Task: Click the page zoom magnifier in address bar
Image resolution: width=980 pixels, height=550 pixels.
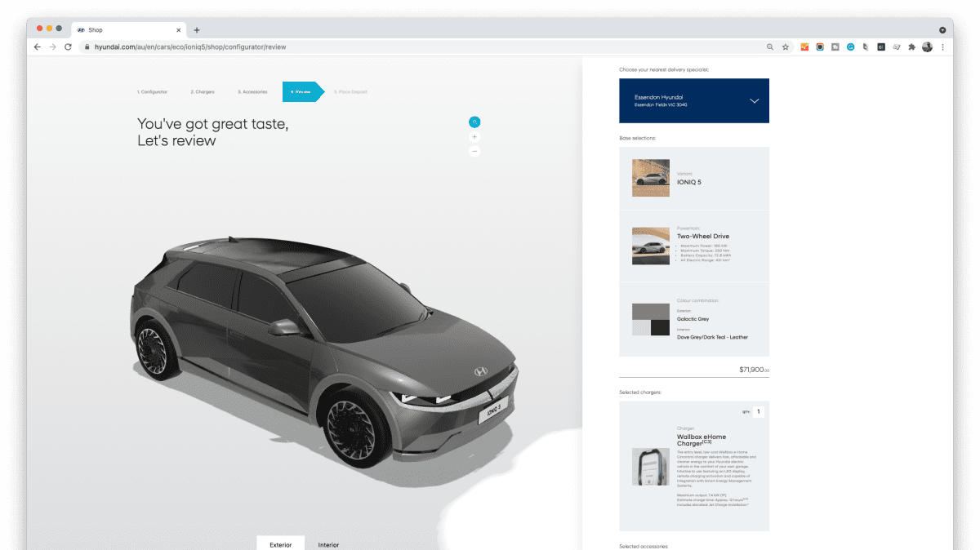Action: point(769,47)
